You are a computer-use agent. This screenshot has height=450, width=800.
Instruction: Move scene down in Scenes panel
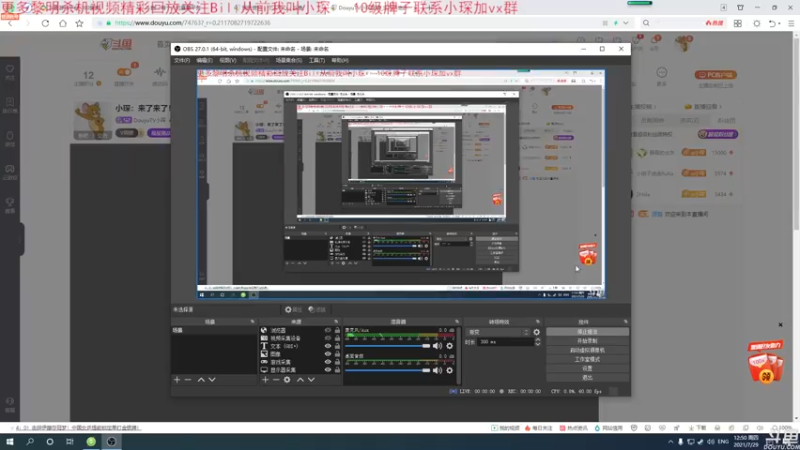[x=212, y=380]
